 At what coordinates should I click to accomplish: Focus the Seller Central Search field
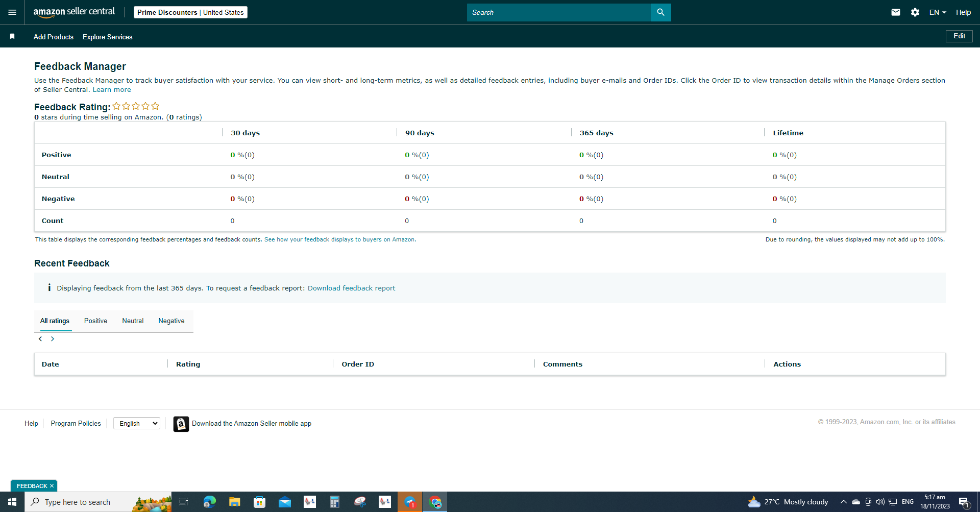tap(559, 12)
